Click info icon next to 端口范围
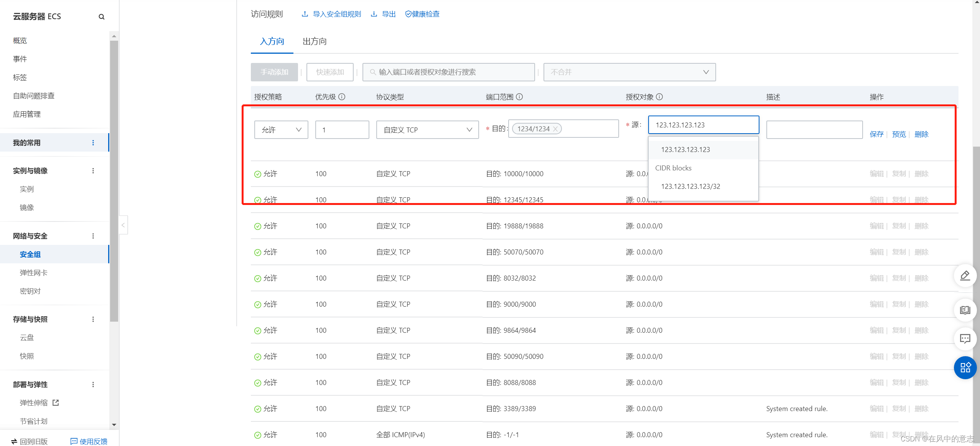 519,97
